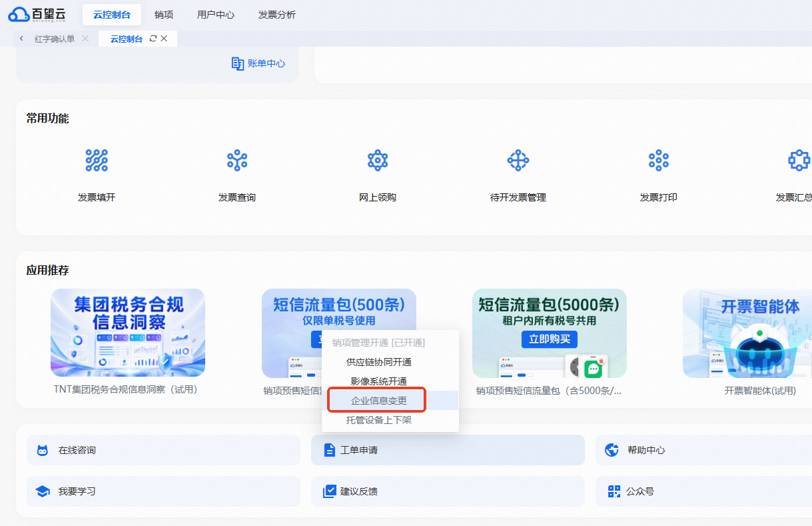Click the 在线咨询 button

[x=163, y=450]
